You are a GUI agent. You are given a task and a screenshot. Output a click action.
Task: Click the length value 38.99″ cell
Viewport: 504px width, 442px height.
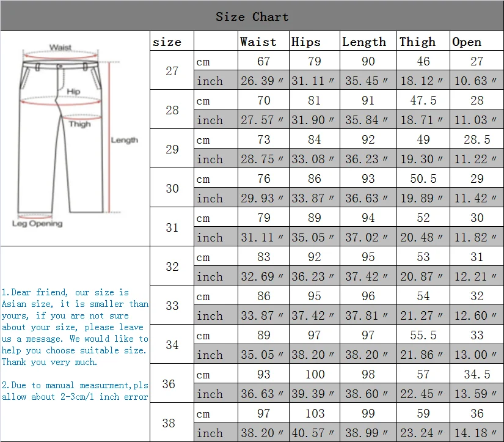pyautogui.click(x=368, y=433)
